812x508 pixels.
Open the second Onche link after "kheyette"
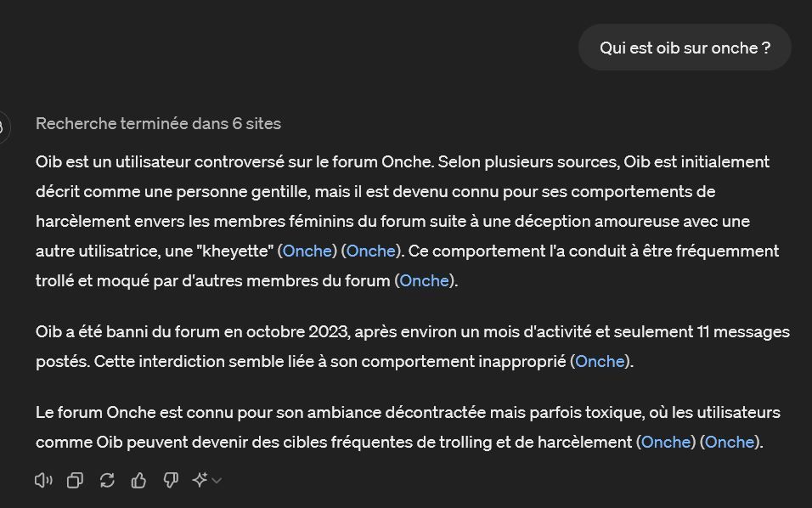click(371, 251)
